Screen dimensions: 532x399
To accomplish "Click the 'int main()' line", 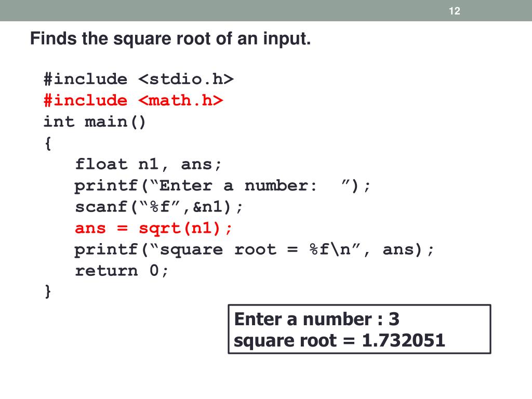I will tap(95, 122).
